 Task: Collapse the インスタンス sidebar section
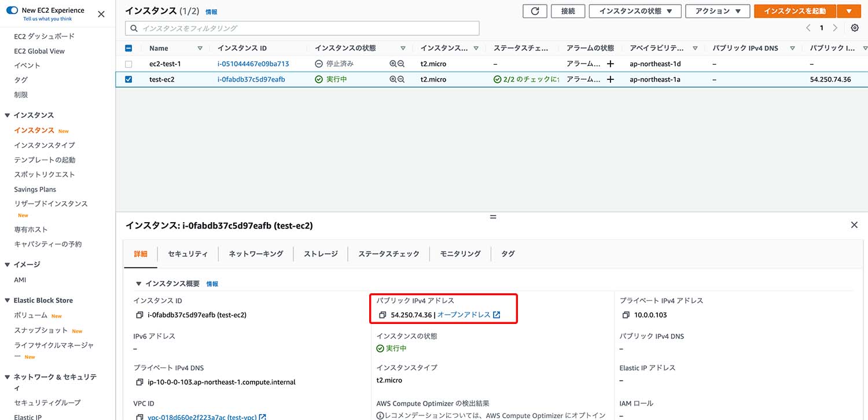pyautogui.click(x=8, y=115)
